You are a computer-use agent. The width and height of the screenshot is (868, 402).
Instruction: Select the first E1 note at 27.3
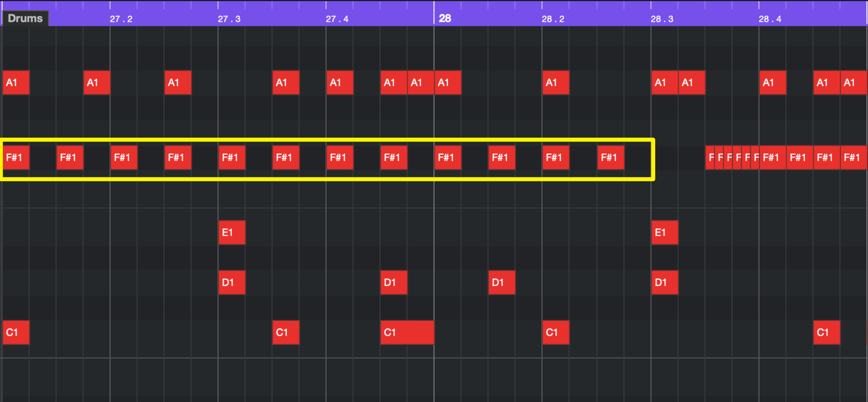pyautogui.click(x=232, y=232)
